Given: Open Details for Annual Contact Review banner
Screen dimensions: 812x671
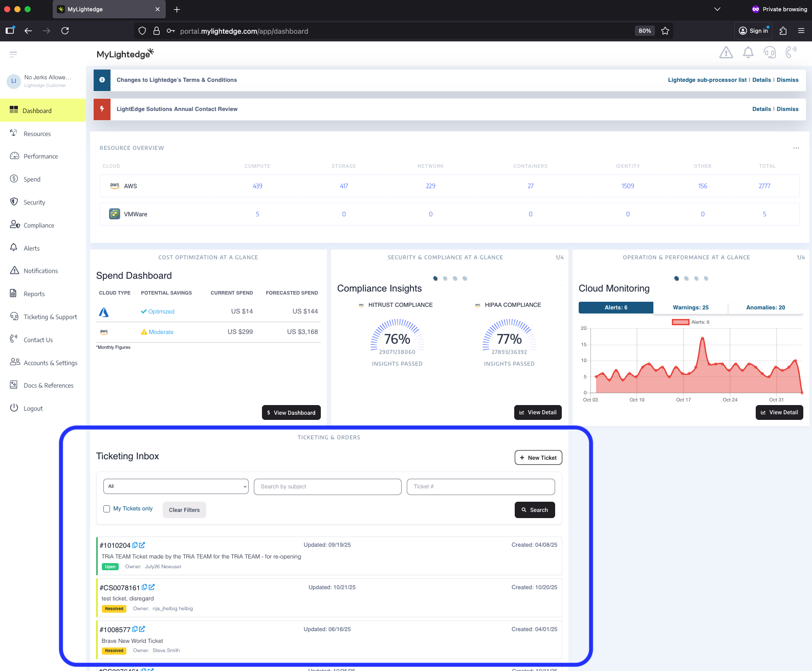Looking at the screenshot, I should pyautogui.click(x=761, y=109).
